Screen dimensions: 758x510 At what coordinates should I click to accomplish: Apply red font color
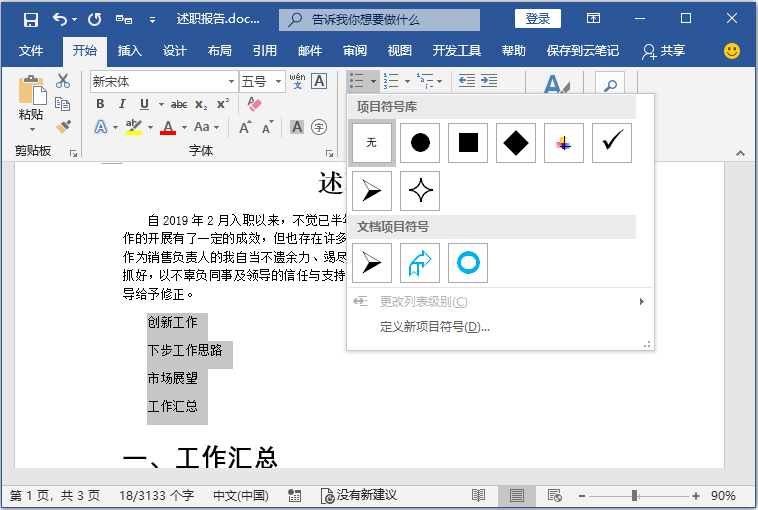(x=168, y=127)
